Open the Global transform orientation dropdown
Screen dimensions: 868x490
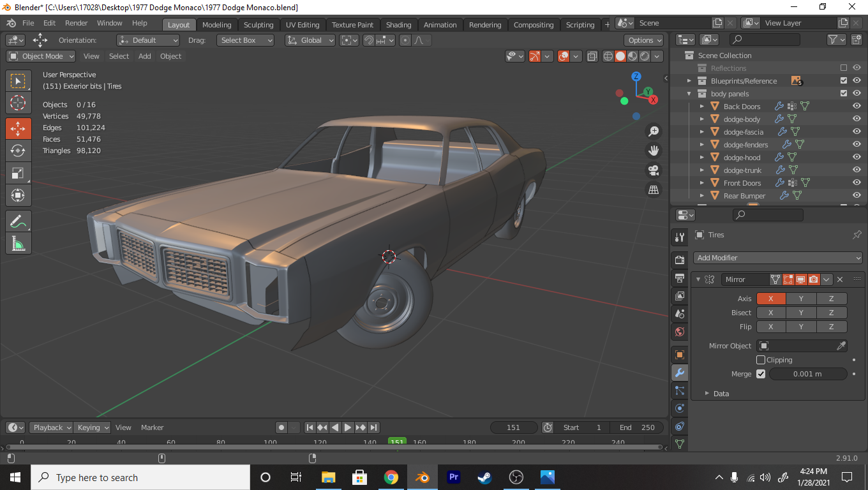[310, 40]
